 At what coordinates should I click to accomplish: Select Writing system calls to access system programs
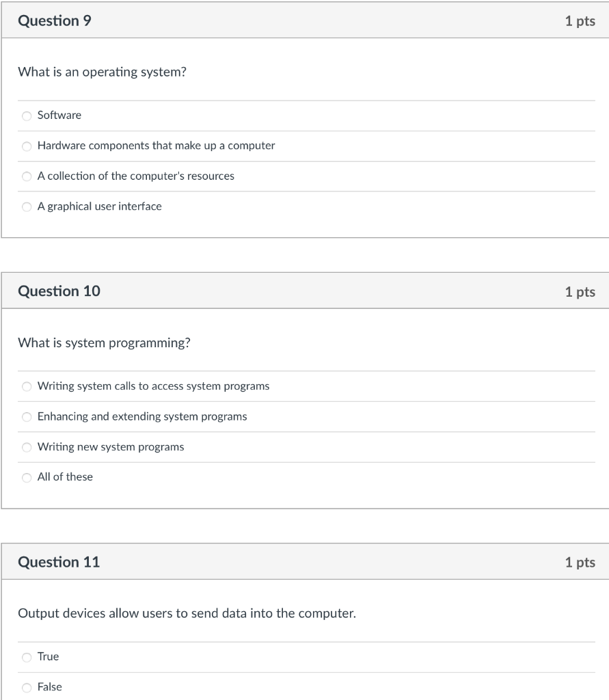click(x=26, y=386)
